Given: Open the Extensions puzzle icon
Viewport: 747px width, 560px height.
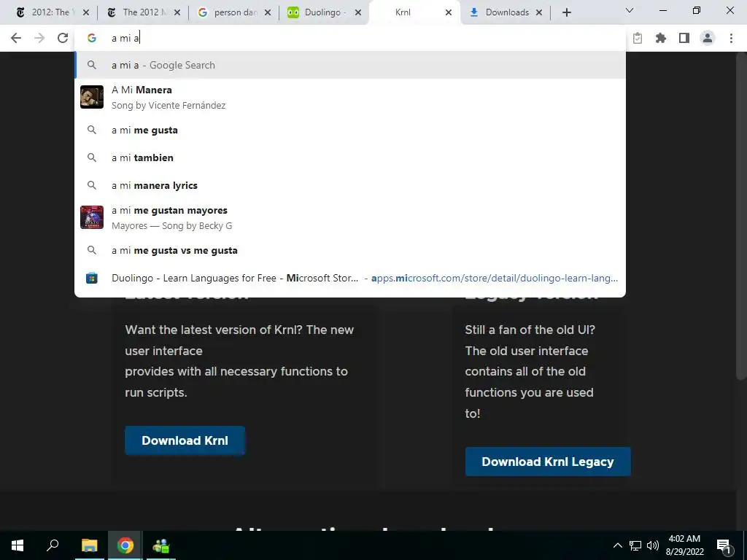Looking at the screenshot, I should click(x=661, y=38).
